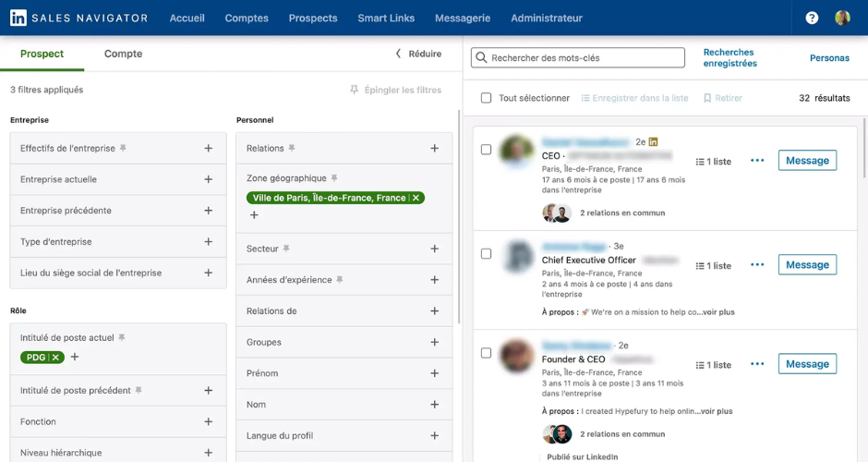
Task: Click the 1 liste icon for Chief Executive Officer
Action: tap(713, 266)
